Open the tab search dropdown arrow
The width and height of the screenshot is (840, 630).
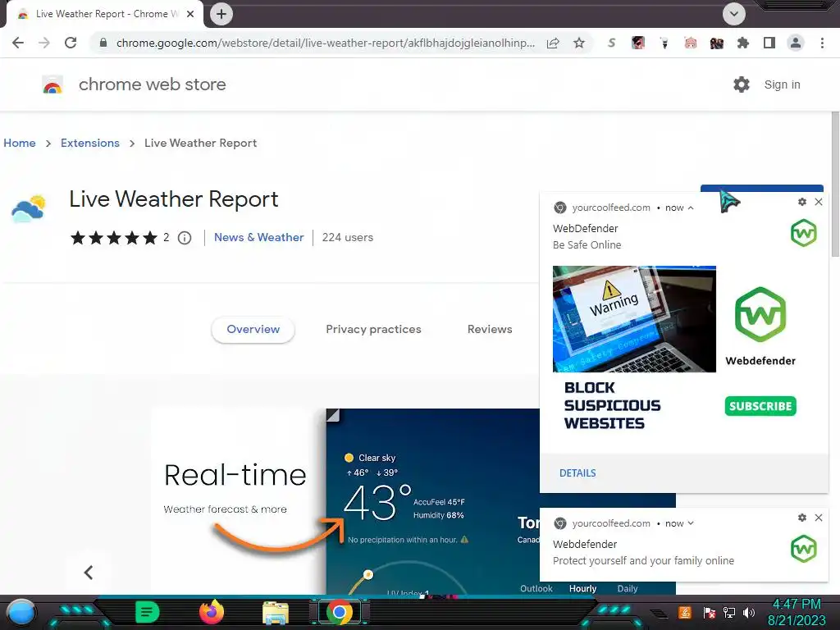coord(734,14)
